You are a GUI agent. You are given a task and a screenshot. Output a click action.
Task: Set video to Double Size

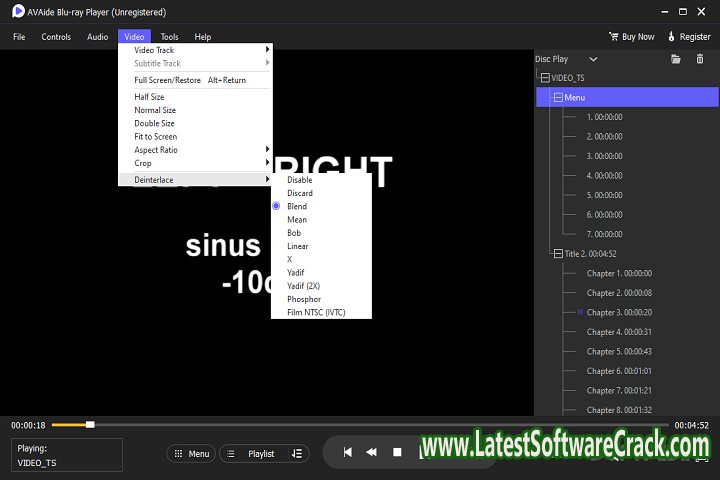(196, 124)
